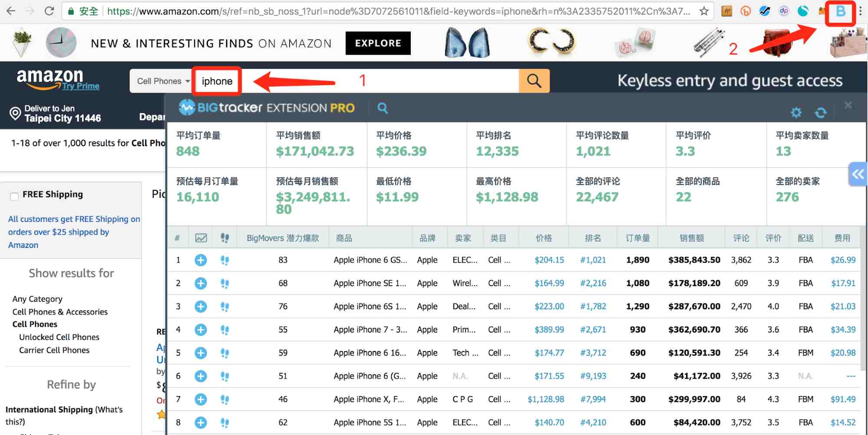Tick the FREE Shipping checkbox
The height and width of the screenshot is (435, 868).
[14, 196]
